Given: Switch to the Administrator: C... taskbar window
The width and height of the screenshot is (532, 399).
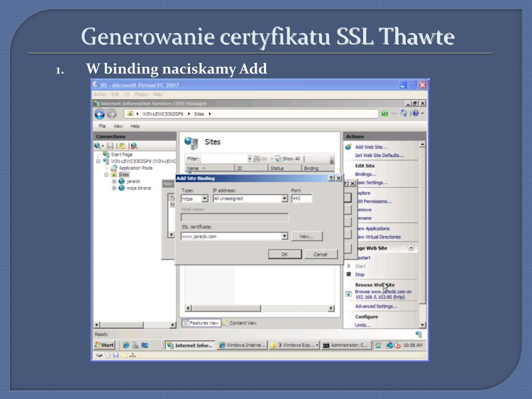Looking at the screenshot, I should (347, 345).
